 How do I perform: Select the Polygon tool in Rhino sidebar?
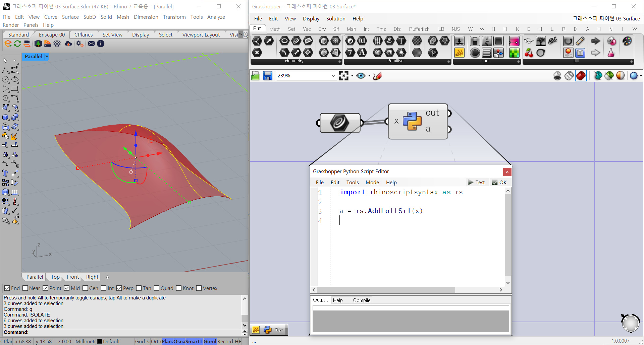click(x=5, y=98)
